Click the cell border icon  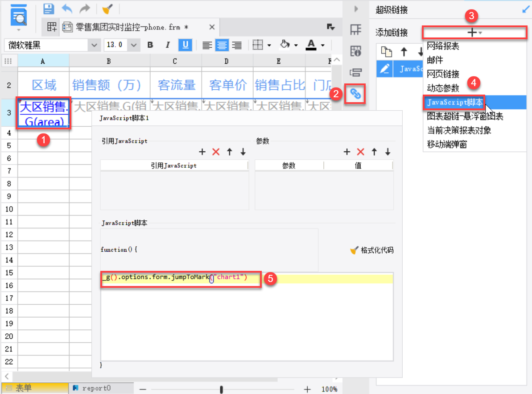pyautogui.click(x=258, y=45)
